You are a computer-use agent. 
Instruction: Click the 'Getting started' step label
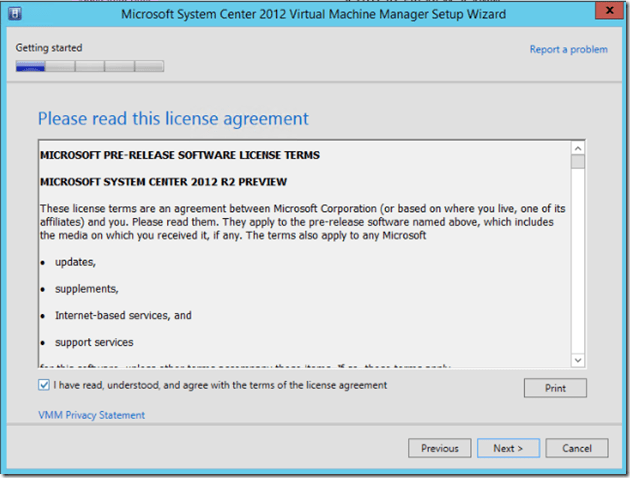(49, 48)
